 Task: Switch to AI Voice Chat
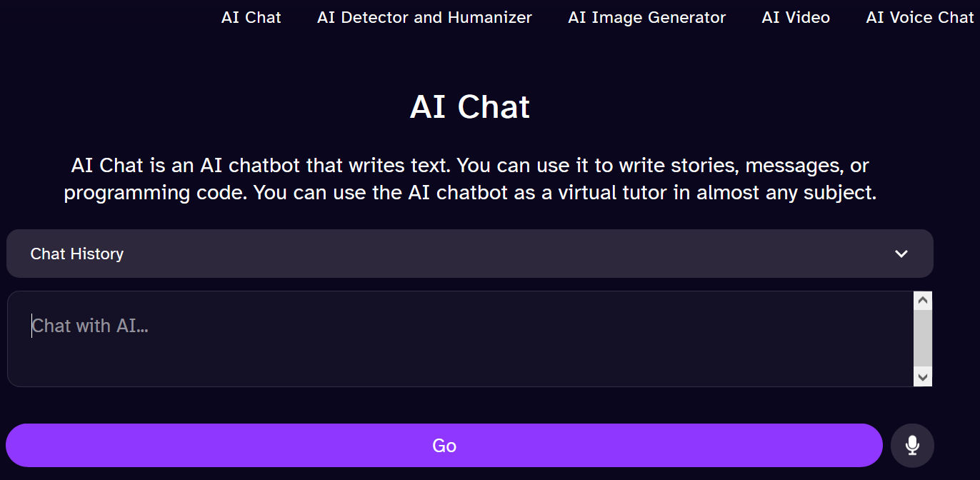(x=920, y=17)
